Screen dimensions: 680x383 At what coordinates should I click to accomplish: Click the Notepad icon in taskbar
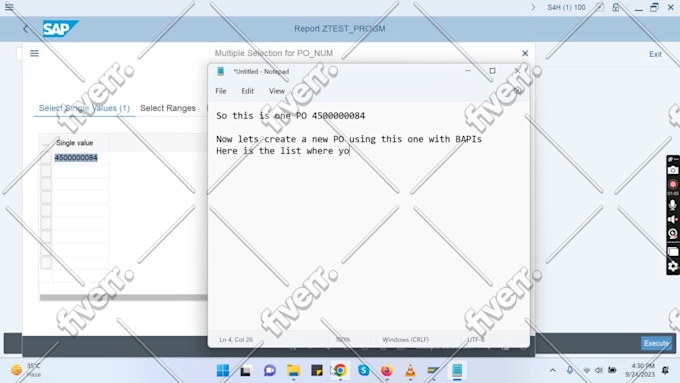click(457, 370)
